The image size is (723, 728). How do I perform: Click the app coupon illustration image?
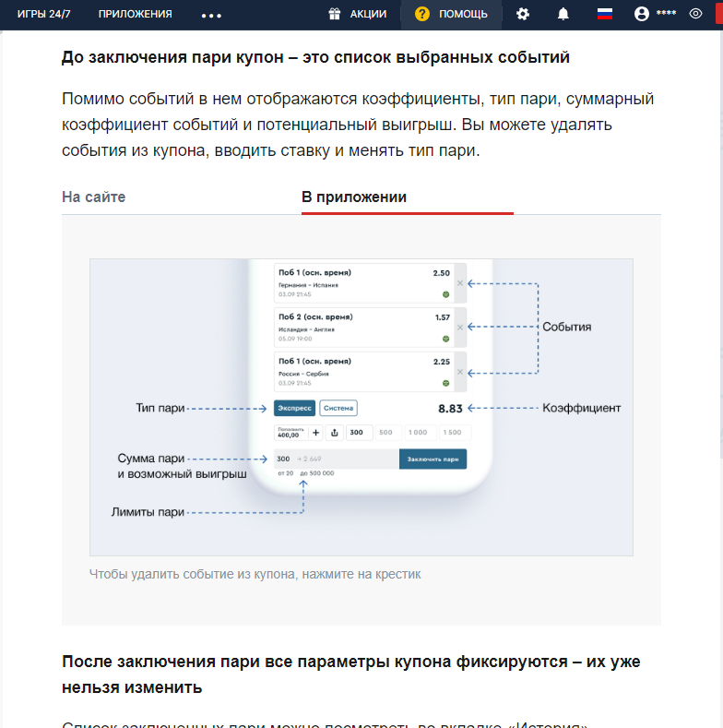[361, 407]
